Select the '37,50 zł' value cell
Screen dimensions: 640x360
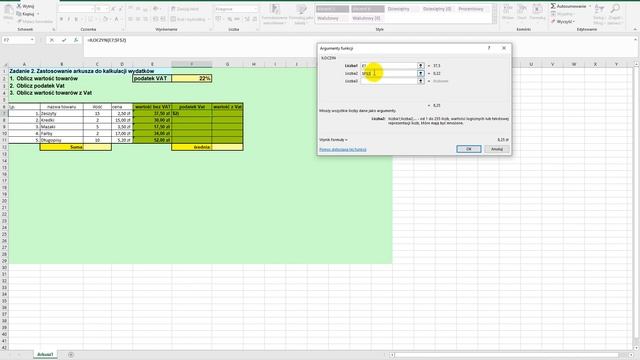[152, 113]
